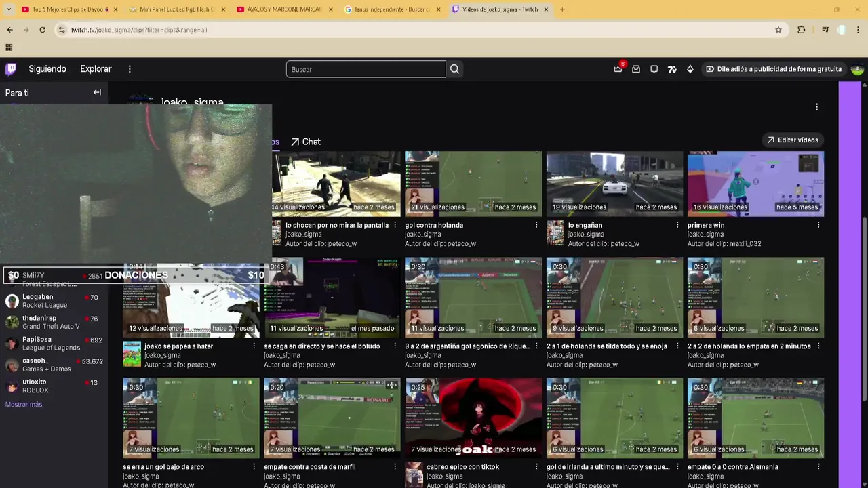Open options for clip 'gol contra holanda'
868x488 pixels.
click(536, 225)
